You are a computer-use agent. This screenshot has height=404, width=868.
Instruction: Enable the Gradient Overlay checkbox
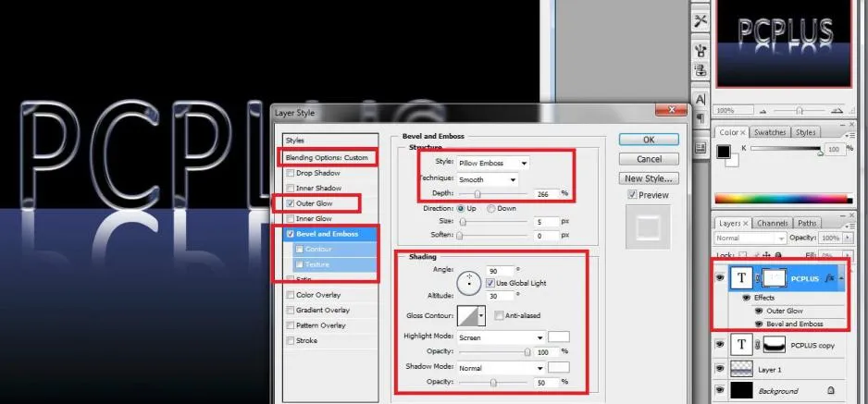click(x=290, y=310)
